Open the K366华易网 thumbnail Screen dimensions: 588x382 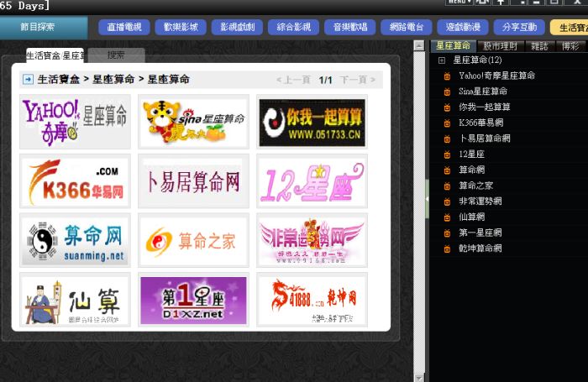(x=75, y=181)
